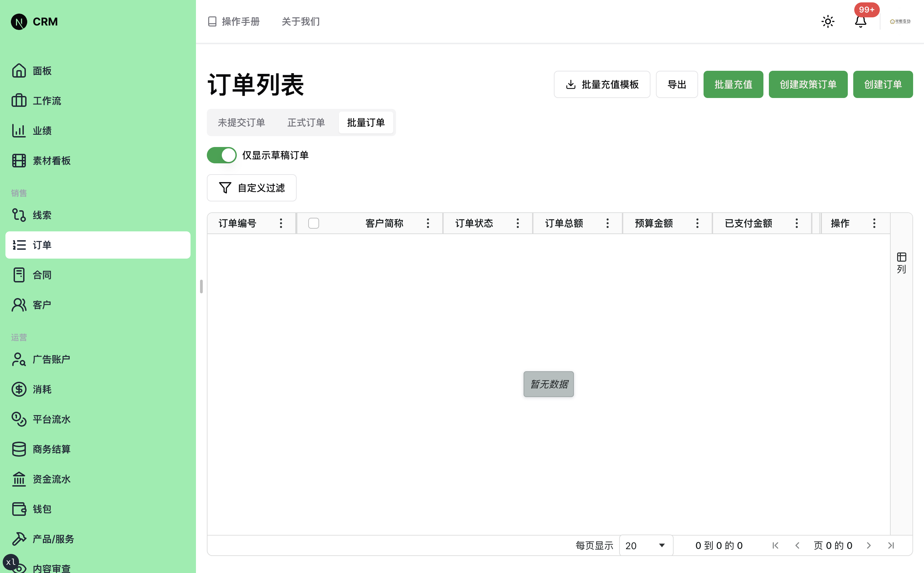Toggle the theme with the sun icon
The width and height of the screenshot is (924, 573).
(827, 21)
